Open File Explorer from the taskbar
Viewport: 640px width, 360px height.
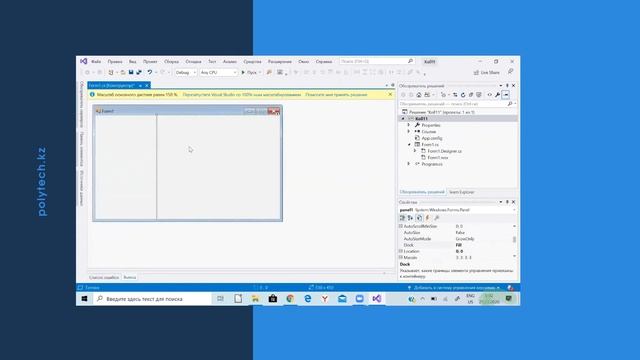(256, 299)
